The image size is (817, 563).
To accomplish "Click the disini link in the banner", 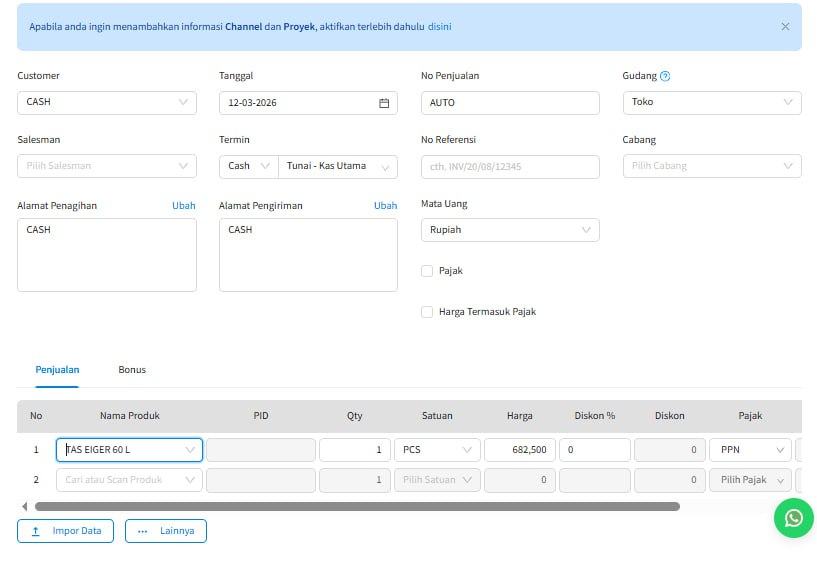I will point(439,27).
